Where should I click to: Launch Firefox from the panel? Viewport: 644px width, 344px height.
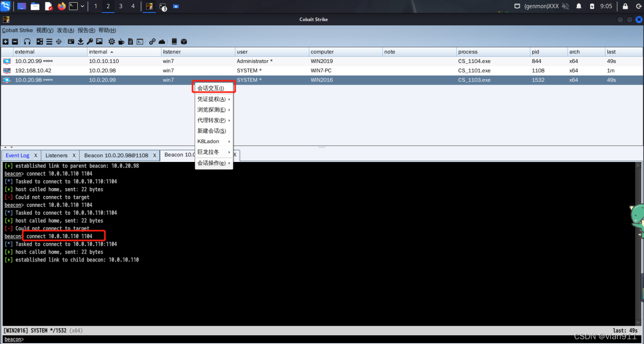click(x=61, y=6)
